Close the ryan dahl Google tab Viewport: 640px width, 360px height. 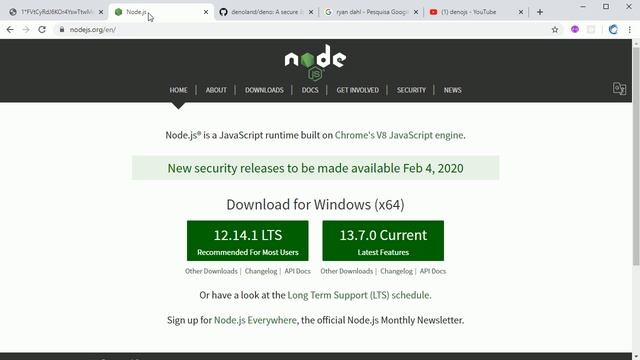coord(416,12)
